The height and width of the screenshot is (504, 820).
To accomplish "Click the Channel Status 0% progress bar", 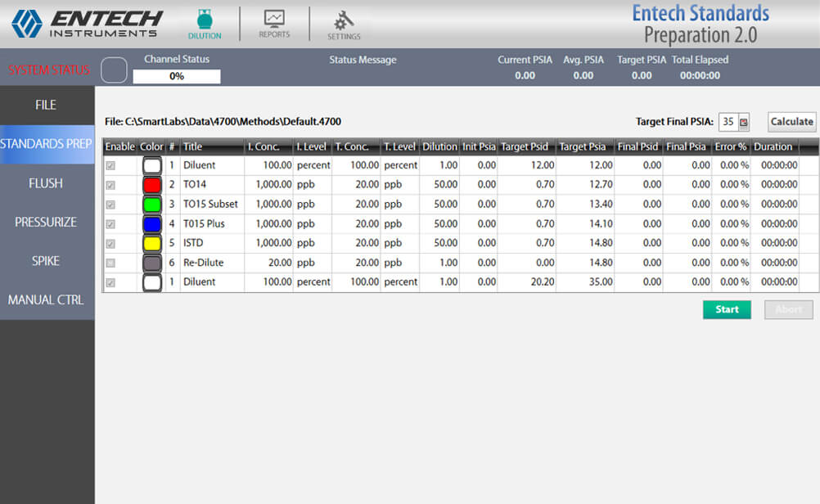I will (x=177, y=76).
